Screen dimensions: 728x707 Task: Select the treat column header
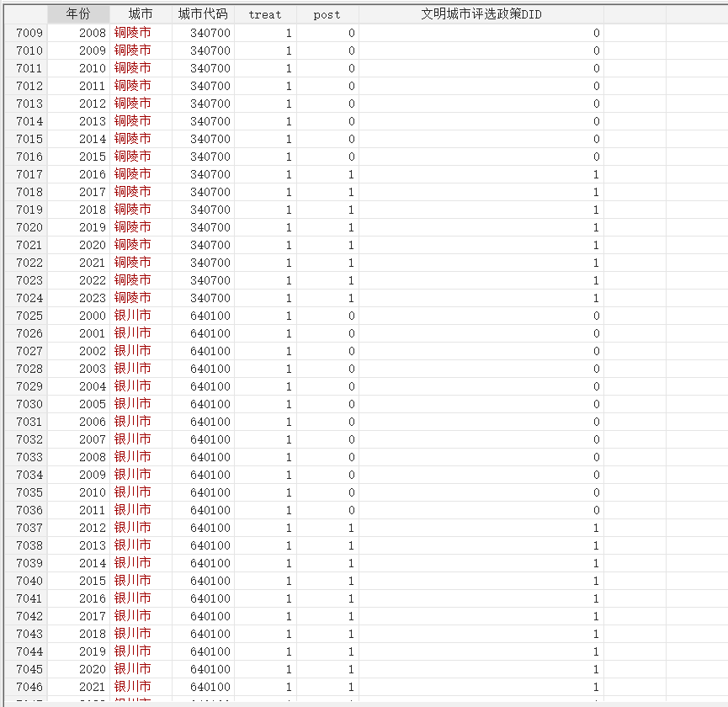(x=265, y=14)
